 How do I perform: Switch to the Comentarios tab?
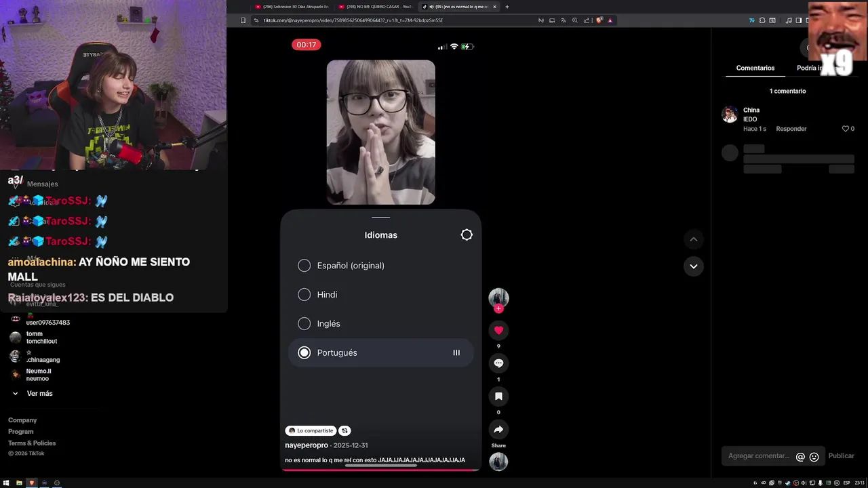click(755, 68)
